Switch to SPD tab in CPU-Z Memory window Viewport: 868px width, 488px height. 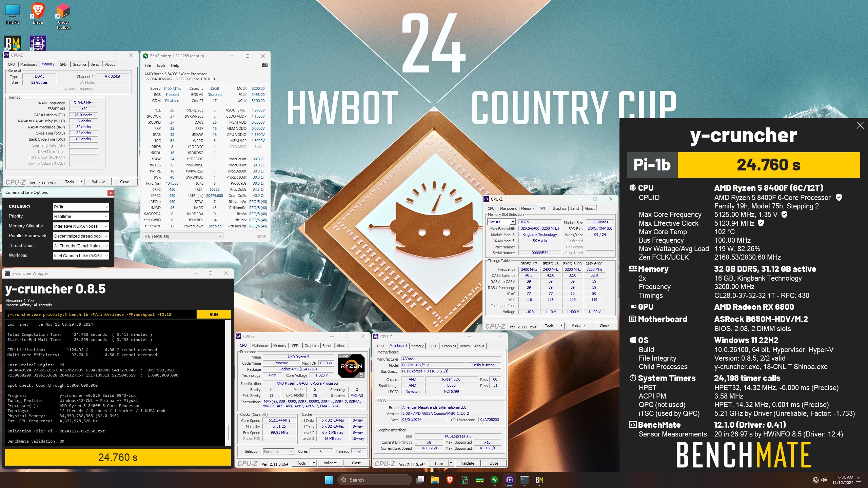point(63,64)
